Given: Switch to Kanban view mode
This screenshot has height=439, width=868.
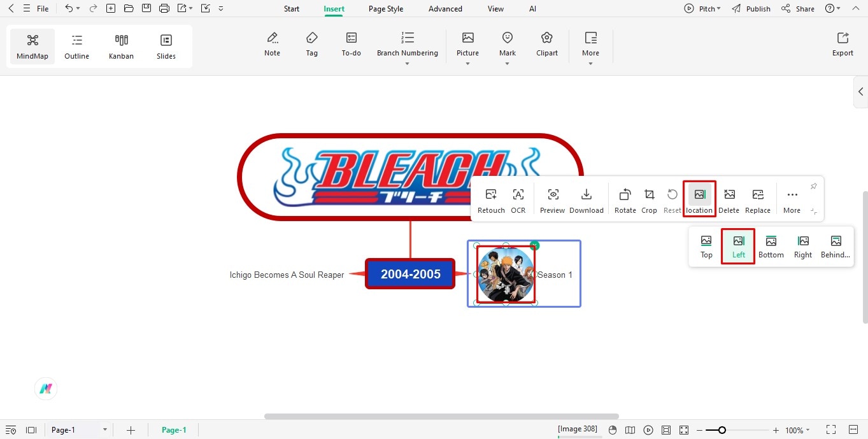Looking at the screenshot, I should click(122, 47).
